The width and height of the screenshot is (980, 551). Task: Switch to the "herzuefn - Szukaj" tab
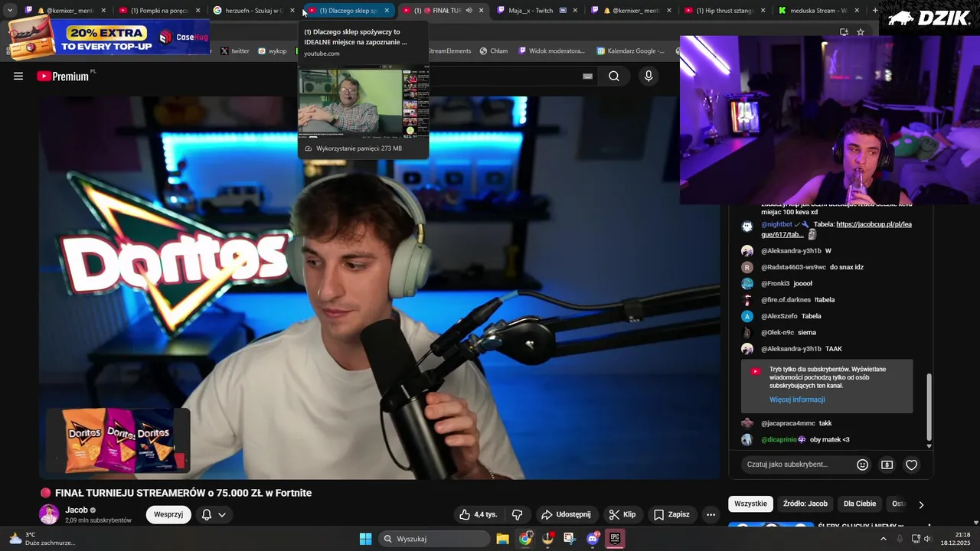click(254, 11)
